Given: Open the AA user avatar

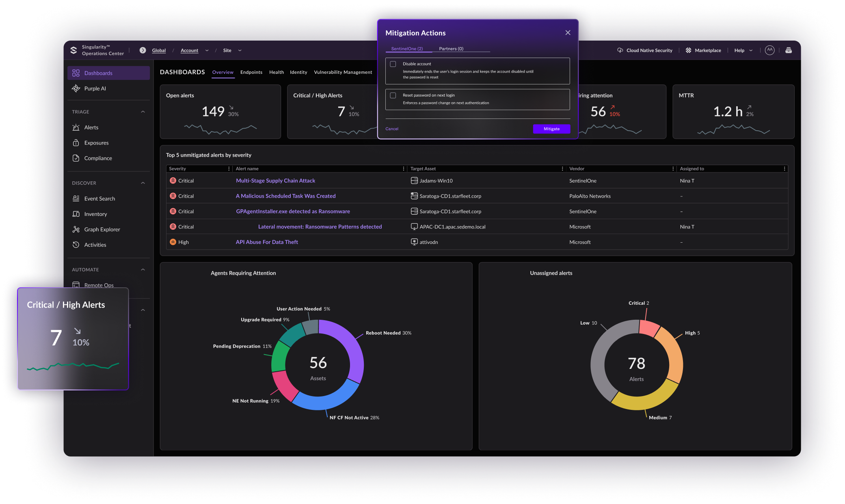Looking at the screenshot, I should point(769,50).
